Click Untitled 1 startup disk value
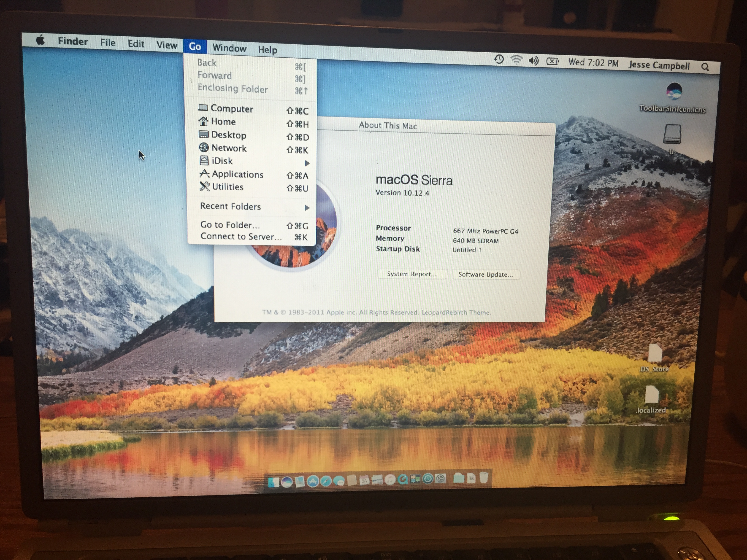Screen dimensions: 747x560 [467, 250]
